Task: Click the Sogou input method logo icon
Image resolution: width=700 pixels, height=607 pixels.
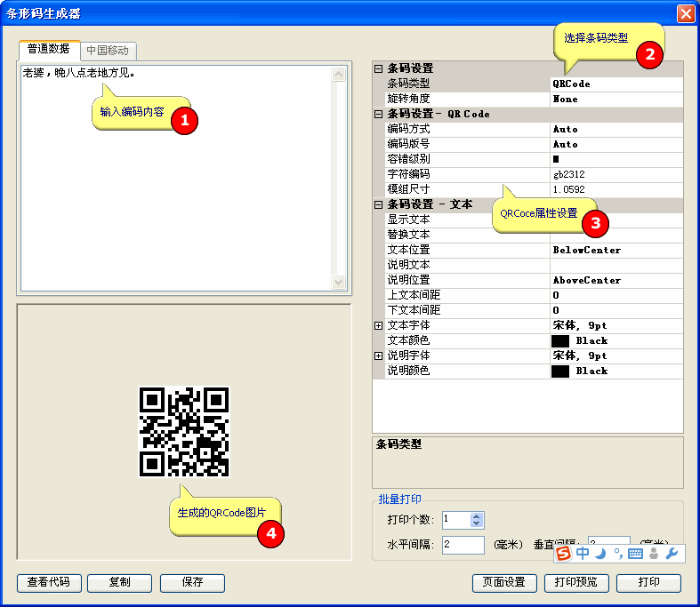Action: pyautogui.click(x=564, y=554)
